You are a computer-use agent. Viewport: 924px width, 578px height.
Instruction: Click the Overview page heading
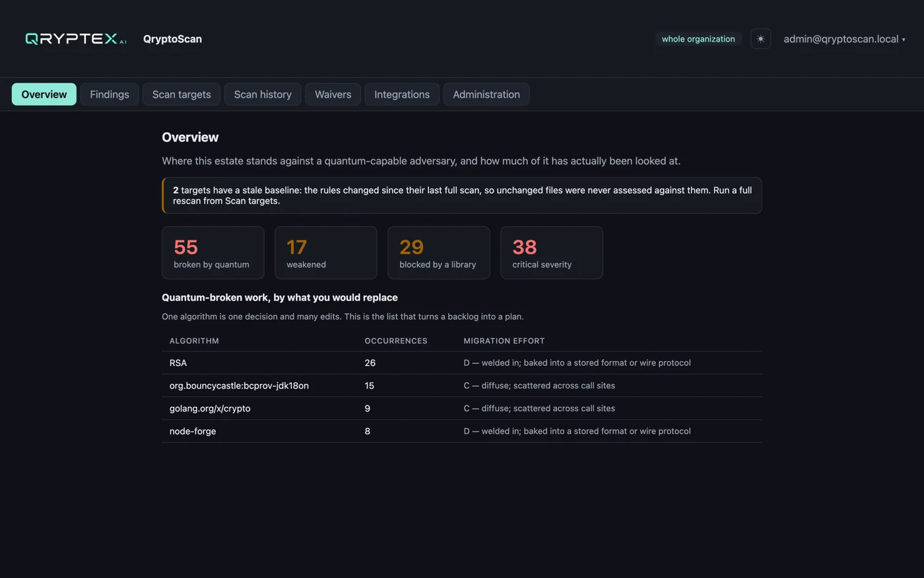pyautogui.click(x=190, y=137)
